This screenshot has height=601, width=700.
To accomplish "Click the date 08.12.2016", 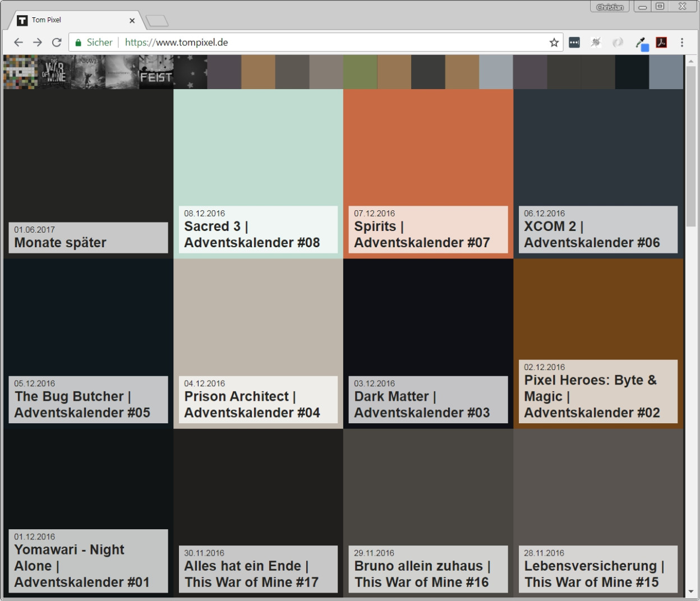I will [205, 214].
